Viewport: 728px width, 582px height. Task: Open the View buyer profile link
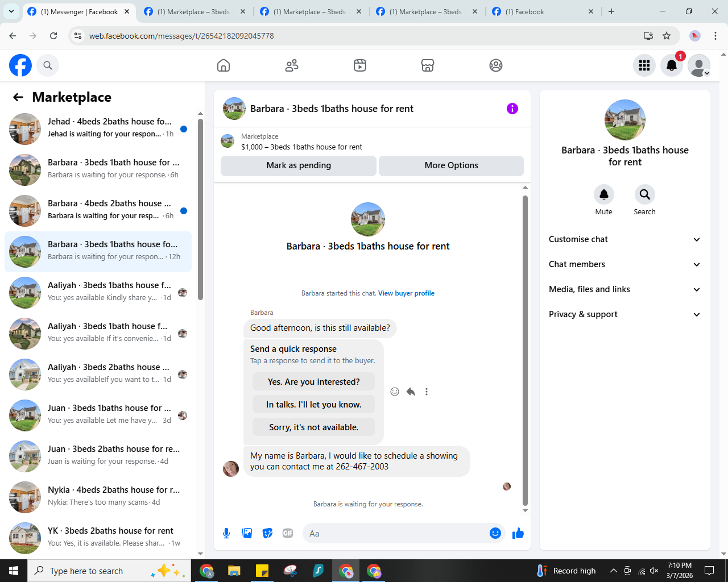pos(406,293)
